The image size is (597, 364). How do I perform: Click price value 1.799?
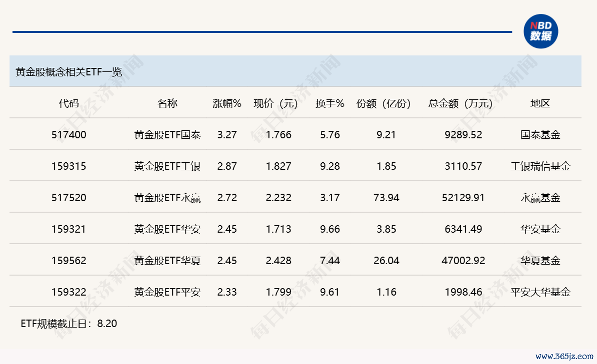(x=278, y=292)
